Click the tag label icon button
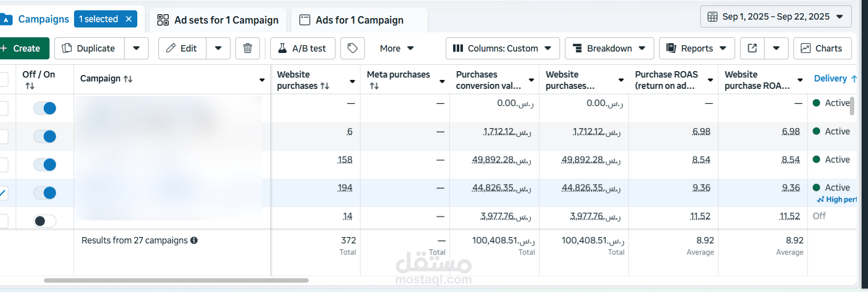The image size is (868, 292). click(353, 48)
